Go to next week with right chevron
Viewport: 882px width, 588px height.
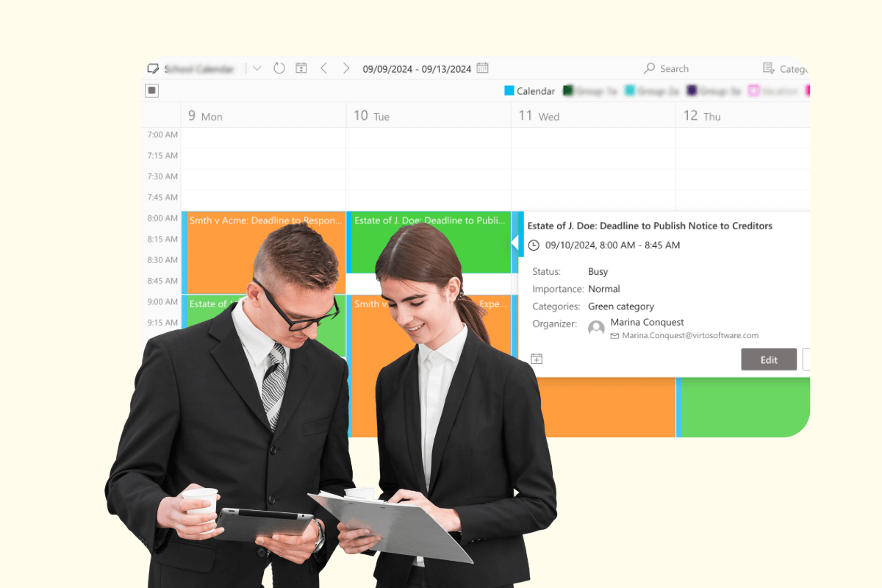[346, 68]
